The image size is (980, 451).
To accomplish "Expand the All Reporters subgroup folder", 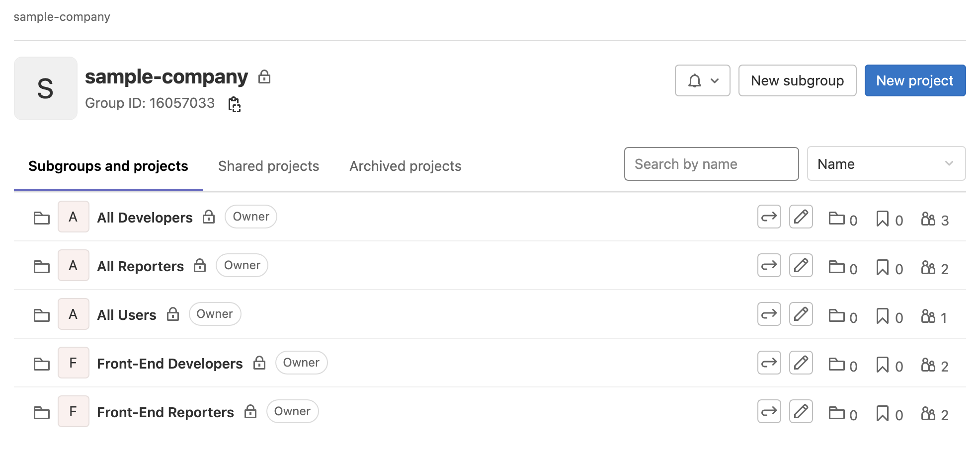I will tap(42, 266).
